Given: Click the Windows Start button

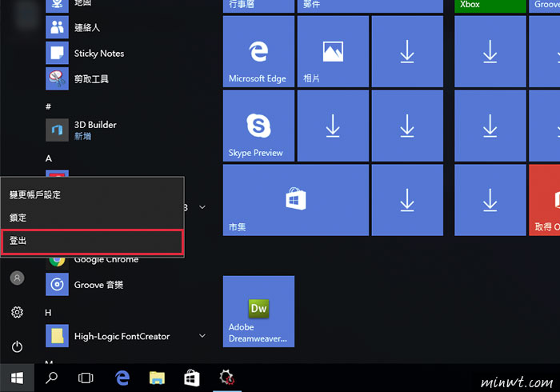Looking at the screenshot, I should (x=17, y=378).
